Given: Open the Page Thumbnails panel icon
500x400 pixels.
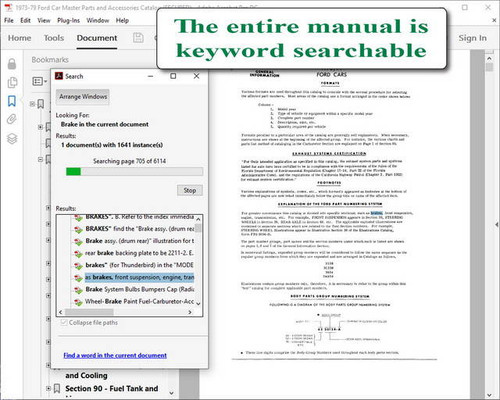Looking at the screenshot, I should [12, 82].
